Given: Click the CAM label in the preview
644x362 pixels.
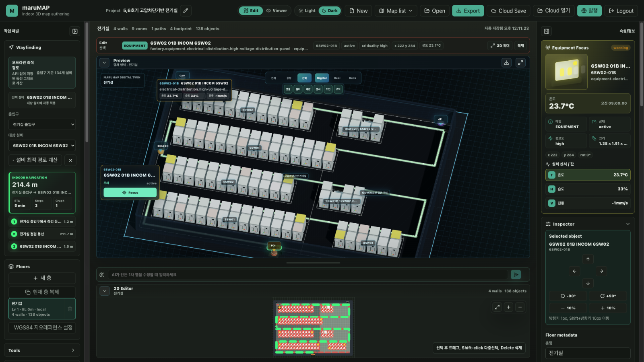Looking at the screenshot, I should click(x=182, y=75).
